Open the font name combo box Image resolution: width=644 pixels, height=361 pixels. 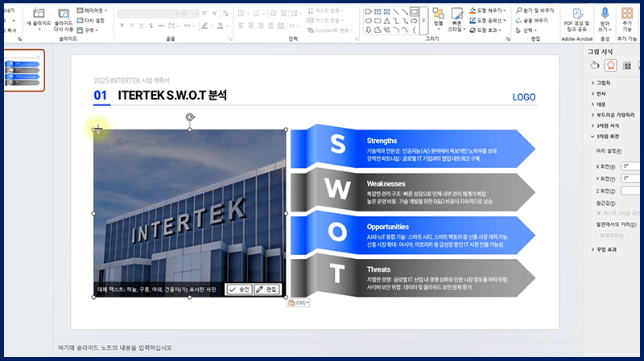pos(148,14)
